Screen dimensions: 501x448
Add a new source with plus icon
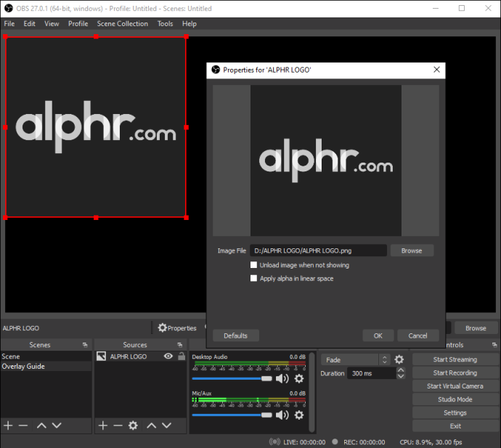point(103,425)
